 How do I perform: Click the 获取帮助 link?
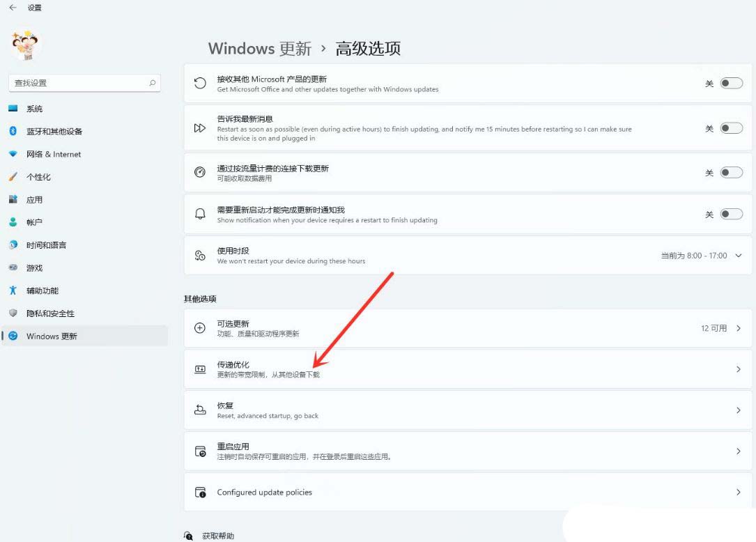tap(218, 536)
